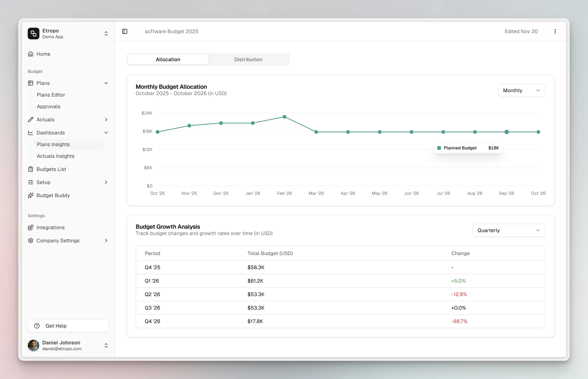The height and width of the screenshot is (379, 588).
Task: Select the Home icon in the sidebar
Action: [x=30, y=54]
